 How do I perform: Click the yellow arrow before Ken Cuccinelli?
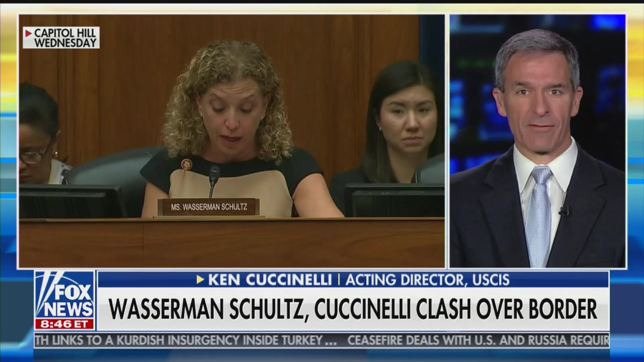click(x=200, y=280)
